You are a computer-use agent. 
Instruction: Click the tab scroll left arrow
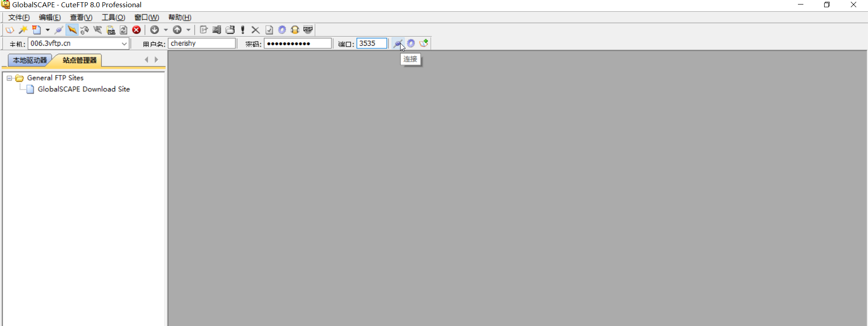pos(146,60)
